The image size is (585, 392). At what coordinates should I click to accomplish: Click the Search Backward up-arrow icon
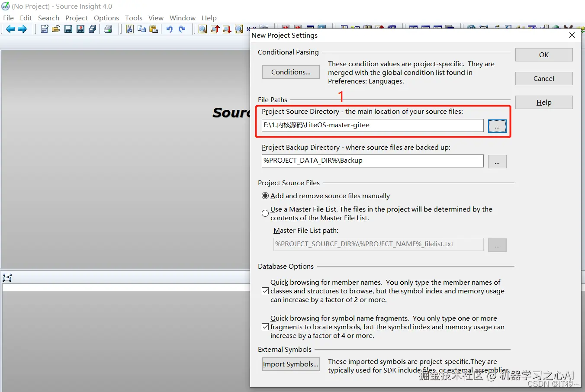click(x=215, y=29)
